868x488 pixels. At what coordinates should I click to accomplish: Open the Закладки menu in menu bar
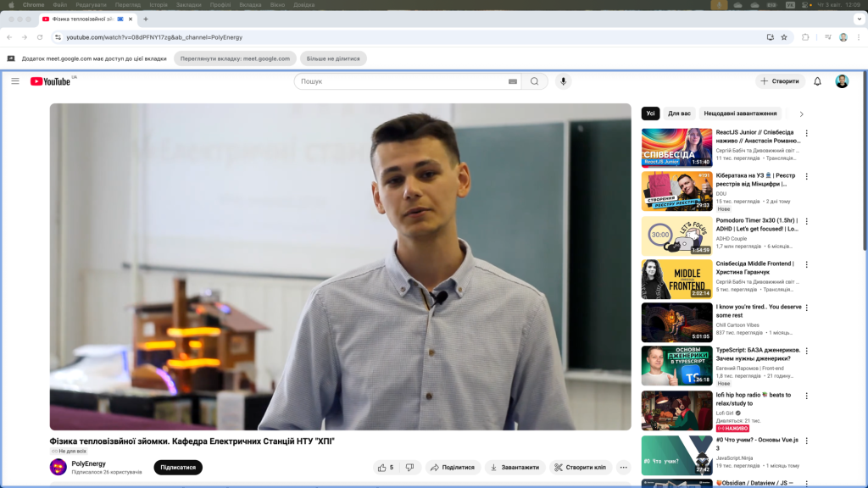pos(188,5)
